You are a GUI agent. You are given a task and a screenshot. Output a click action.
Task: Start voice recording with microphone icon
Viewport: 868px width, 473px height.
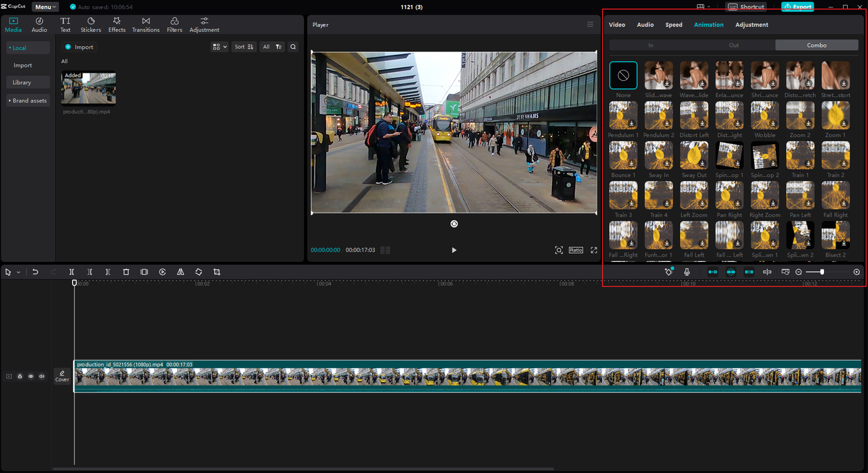click(x=687, y=272)
